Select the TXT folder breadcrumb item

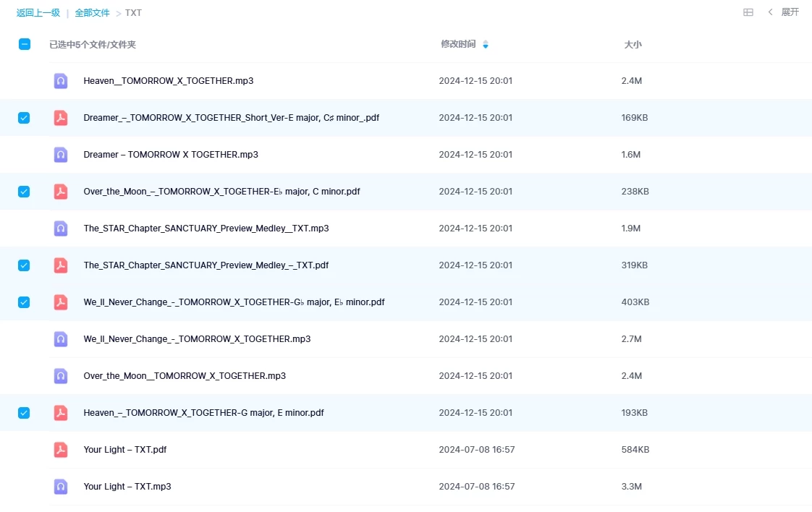click(x=134, y=13)
